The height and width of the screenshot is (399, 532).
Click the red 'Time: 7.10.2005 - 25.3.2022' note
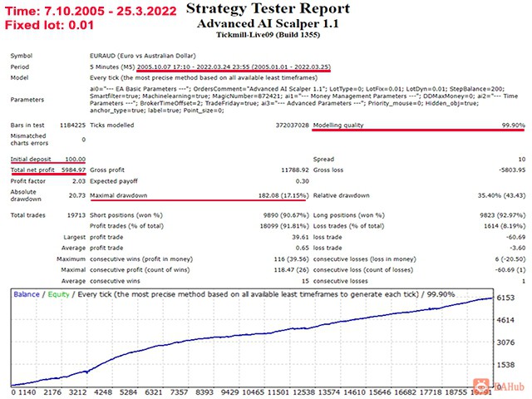[91, 11]
